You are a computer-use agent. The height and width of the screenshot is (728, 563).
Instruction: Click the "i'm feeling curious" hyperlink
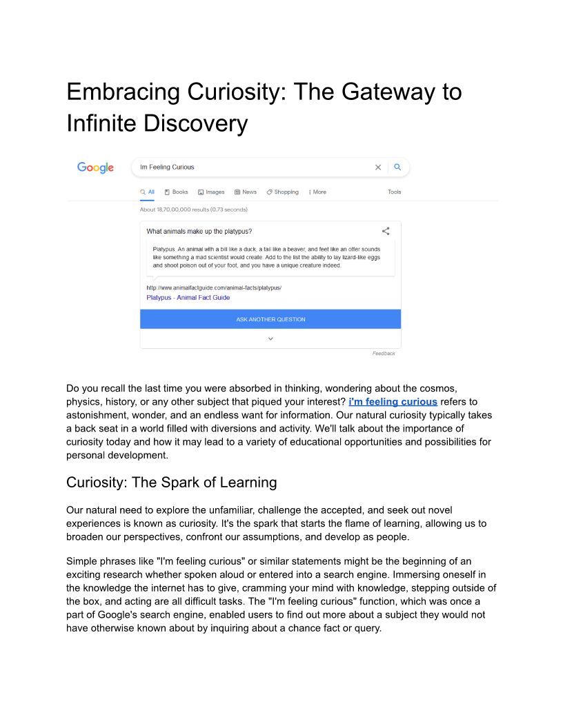pyautogui.click(x=393, y=401)
